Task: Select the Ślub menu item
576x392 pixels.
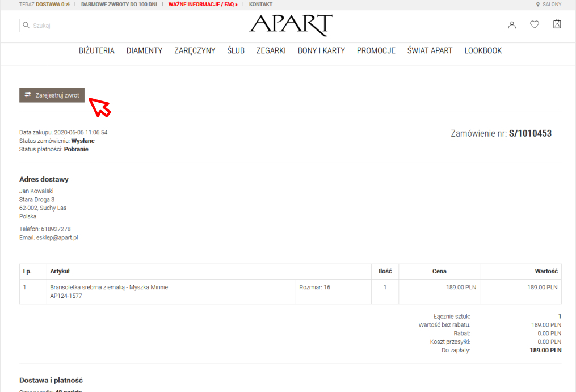Action: [x=236, y=51]
